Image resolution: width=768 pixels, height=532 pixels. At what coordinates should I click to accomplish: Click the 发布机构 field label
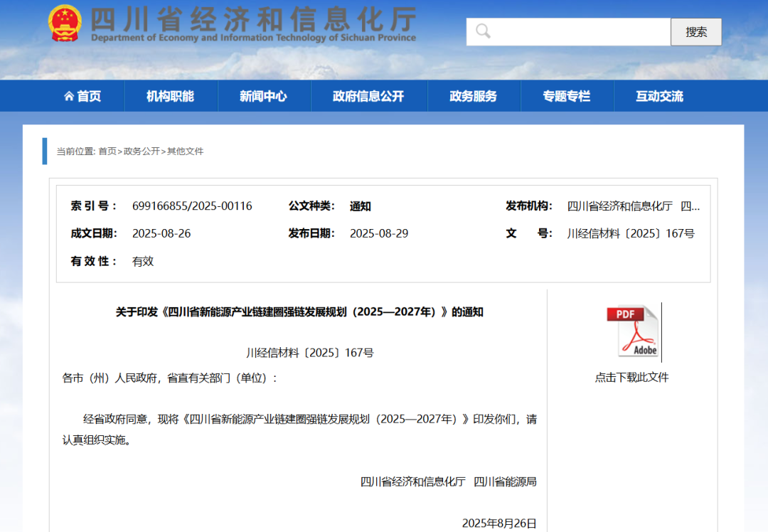529,206
